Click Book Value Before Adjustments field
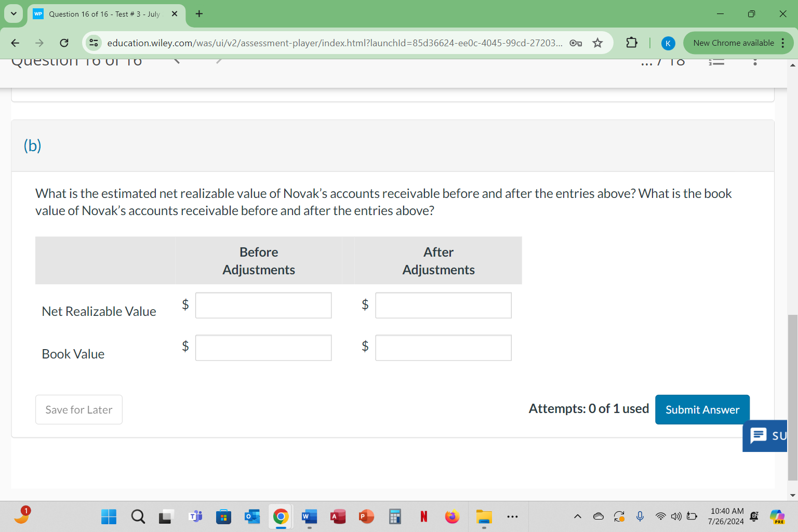 pyautogui.click(x=263, y=348)
